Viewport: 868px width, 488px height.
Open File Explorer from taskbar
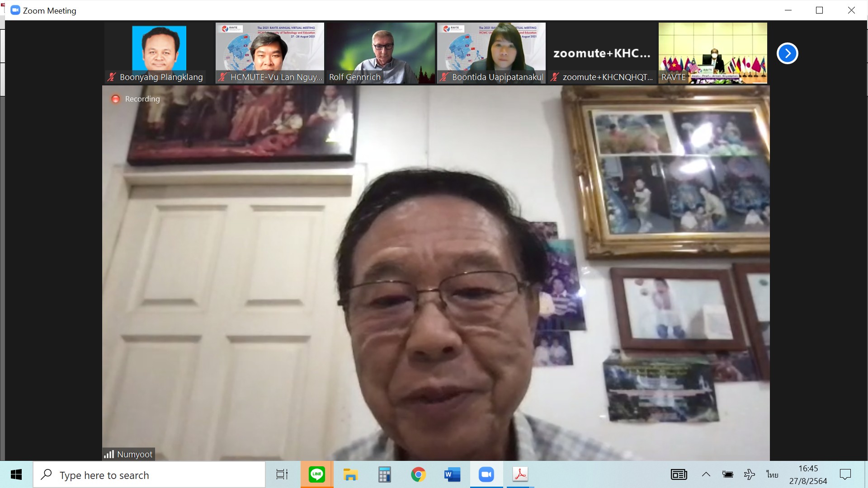pyautogui.click(x=350, y=474)
